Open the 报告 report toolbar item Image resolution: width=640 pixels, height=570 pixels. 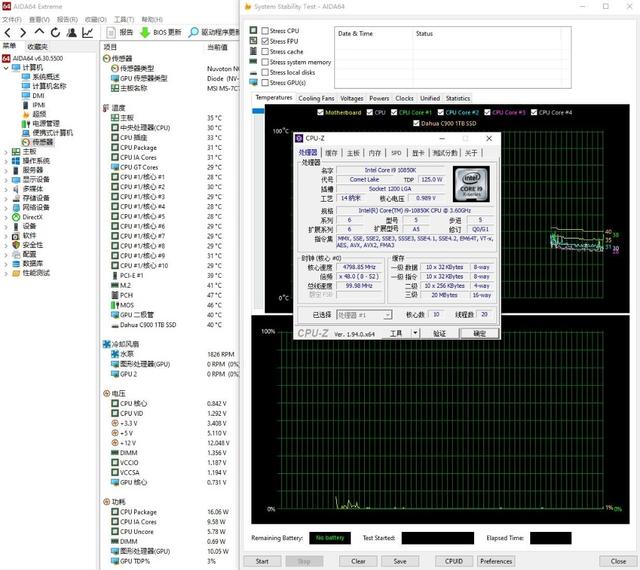120,32
